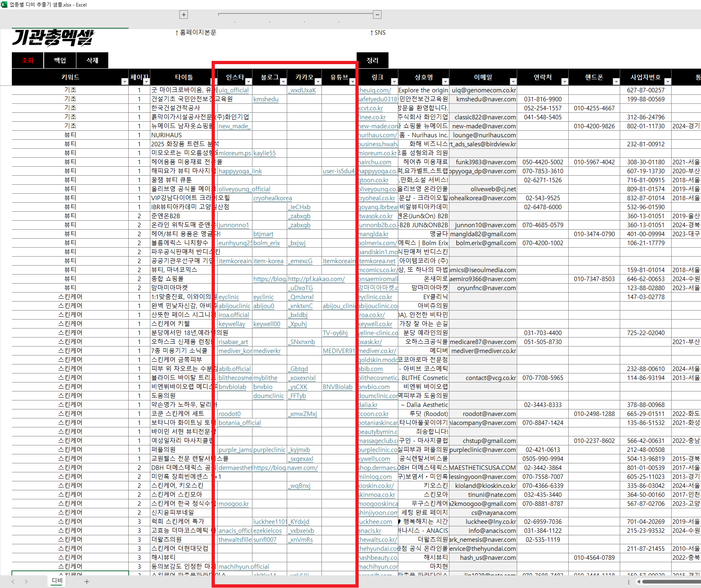Click the three-dot sheet tab splitter handle
This screenshot has width=701, height=588.
point(629,582)
